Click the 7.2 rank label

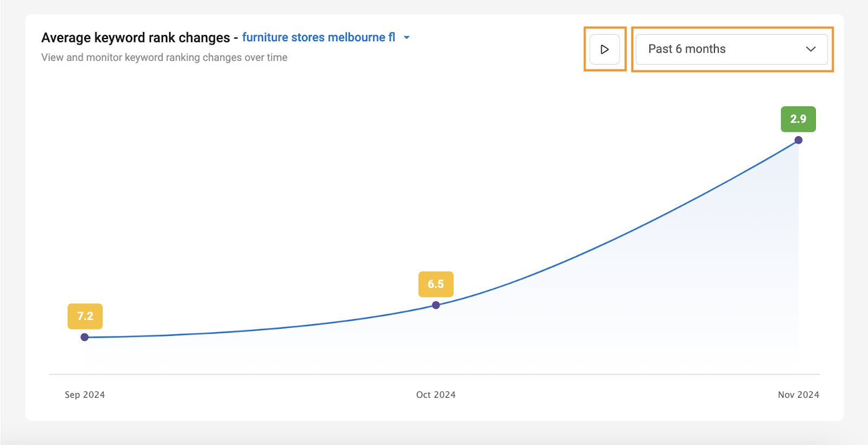(x=85, y=316)
